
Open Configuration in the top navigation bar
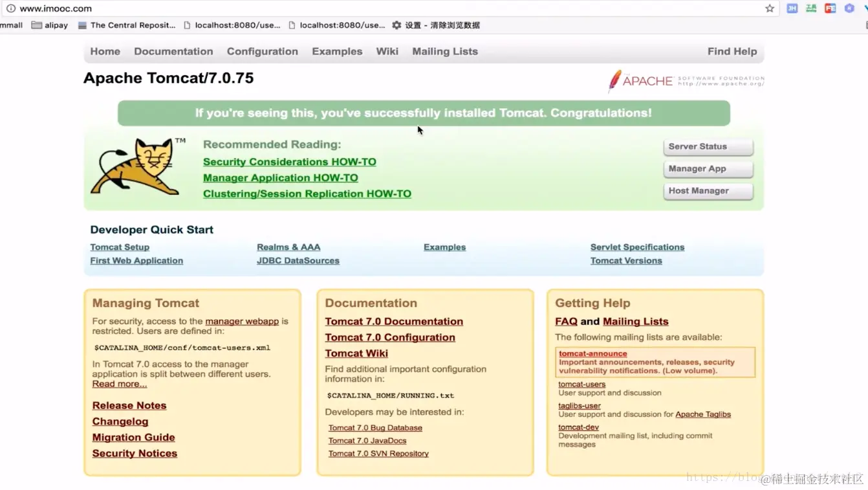click(x=263, y=51)
